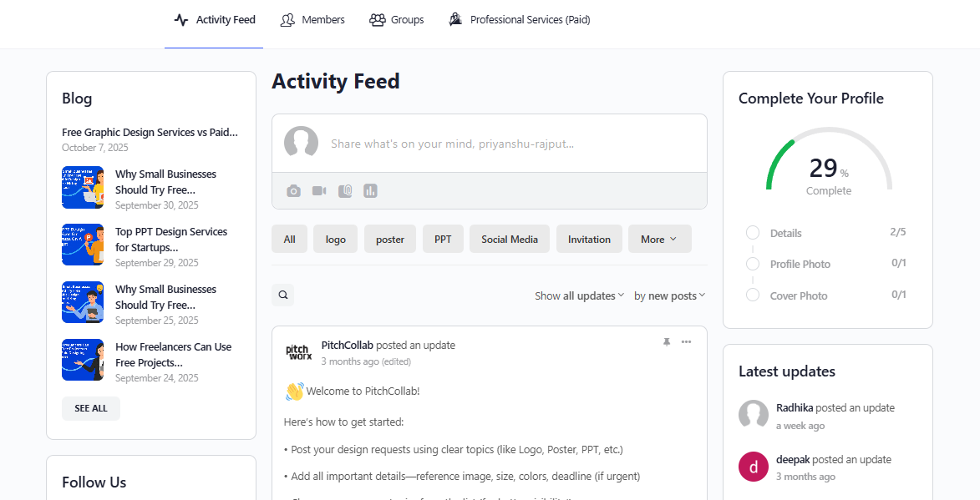
Task: Toggle the 'All' filter for the activity feed
Action: [x=289, y=239]
